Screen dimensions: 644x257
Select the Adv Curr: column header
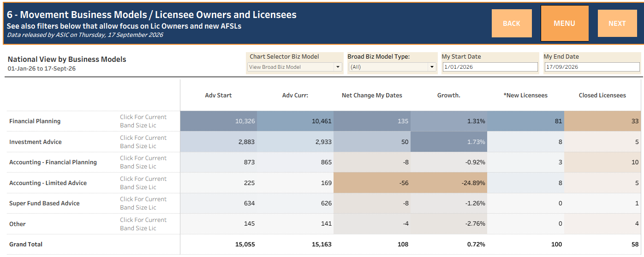[295, 96]
